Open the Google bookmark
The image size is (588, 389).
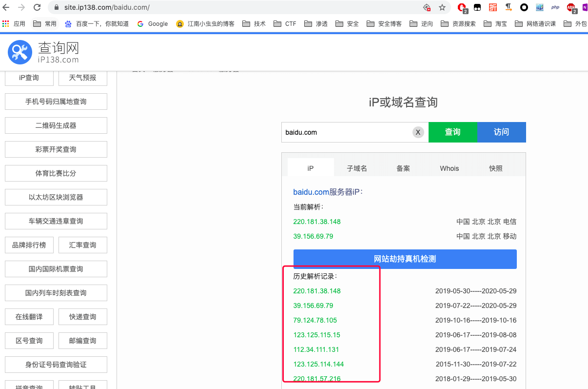(152, 23)
